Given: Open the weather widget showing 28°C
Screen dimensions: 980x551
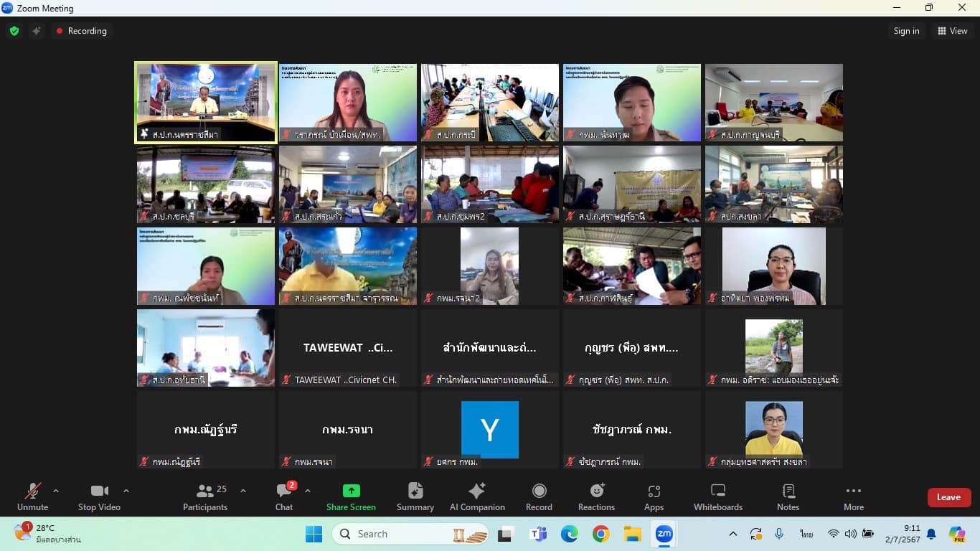Looking at the screenshot, I should (47, 533).
